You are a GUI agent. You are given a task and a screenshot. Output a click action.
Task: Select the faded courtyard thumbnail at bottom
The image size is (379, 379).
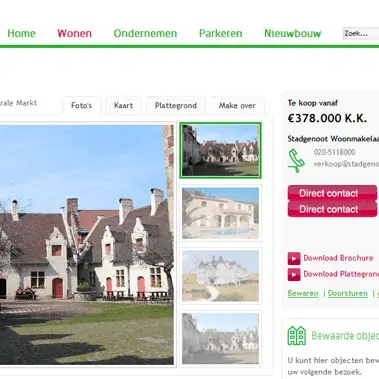tap(220, 339)
